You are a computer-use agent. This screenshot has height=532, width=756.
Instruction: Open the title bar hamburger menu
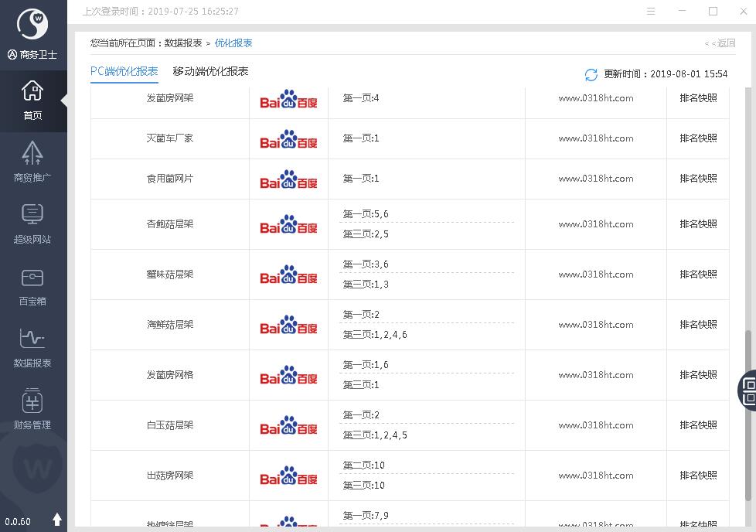[651, 12]
